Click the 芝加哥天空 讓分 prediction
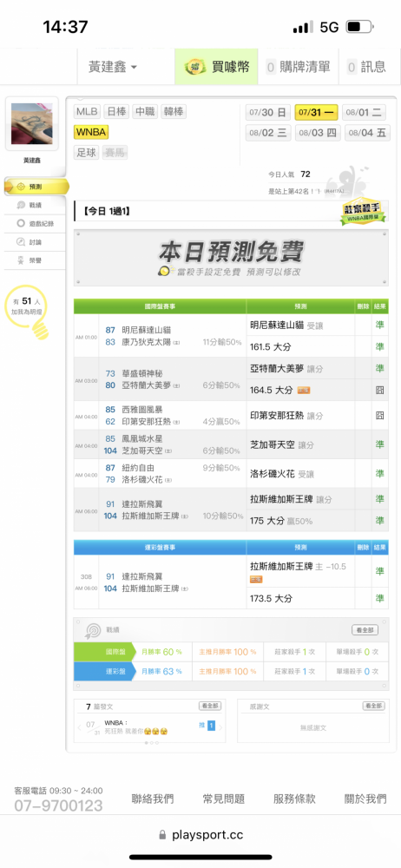401x868 pixels. click(x=282, y=444)
